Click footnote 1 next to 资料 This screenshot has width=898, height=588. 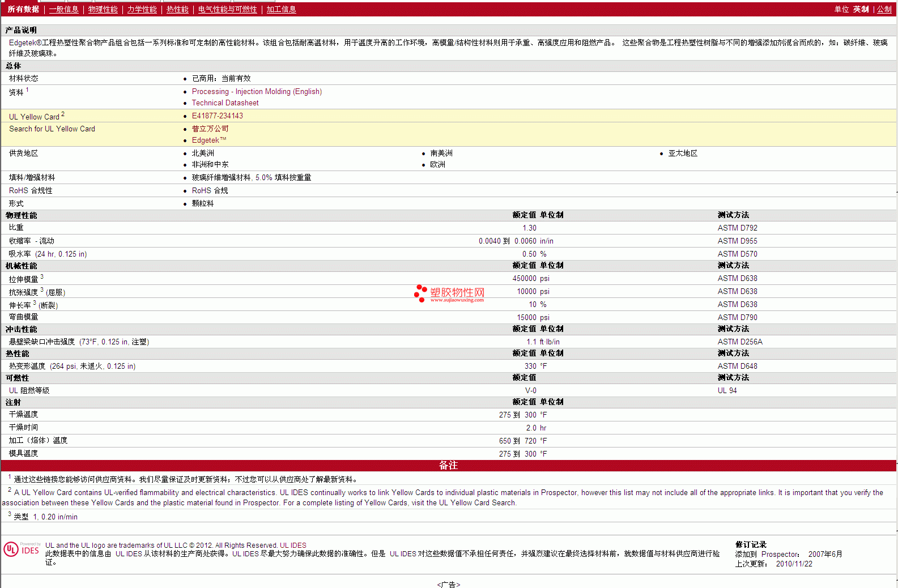[x=27, y=90]
